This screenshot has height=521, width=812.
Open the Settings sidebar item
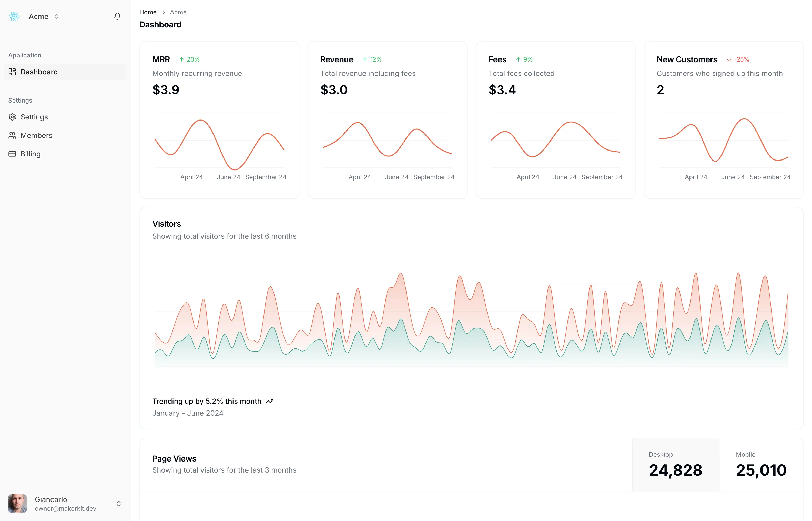click(65, 117)
